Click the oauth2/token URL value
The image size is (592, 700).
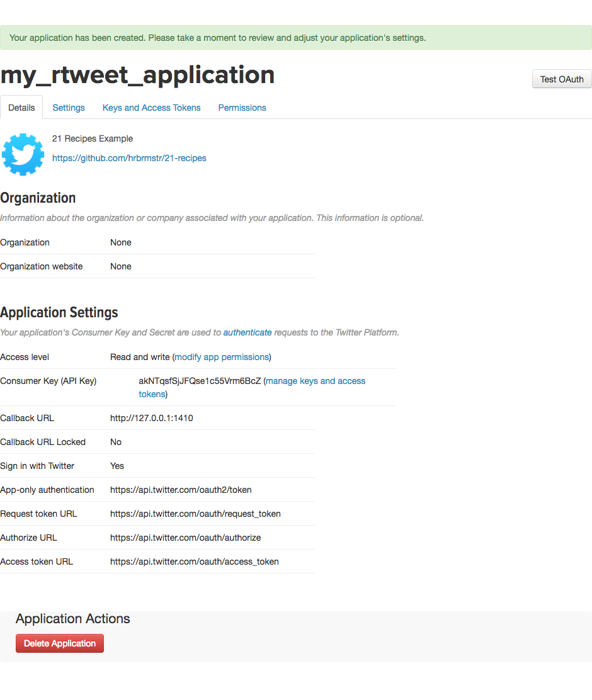(181, 490)
